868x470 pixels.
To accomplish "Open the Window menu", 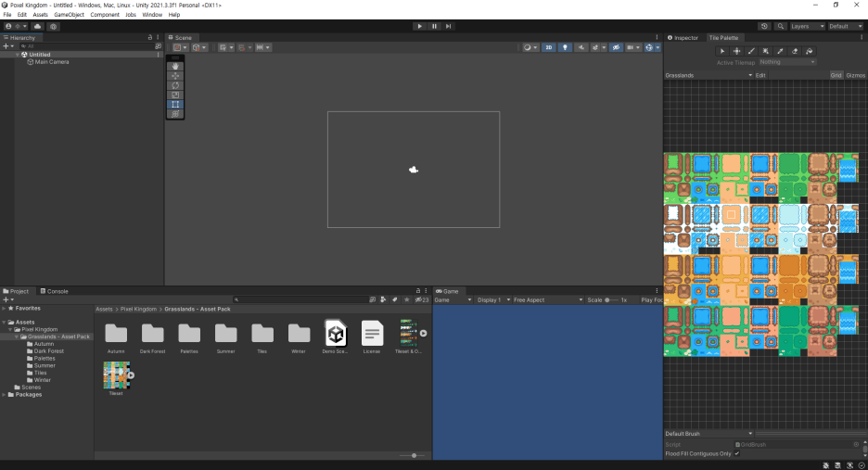I will pyautogui.click(x=152, y=15).
